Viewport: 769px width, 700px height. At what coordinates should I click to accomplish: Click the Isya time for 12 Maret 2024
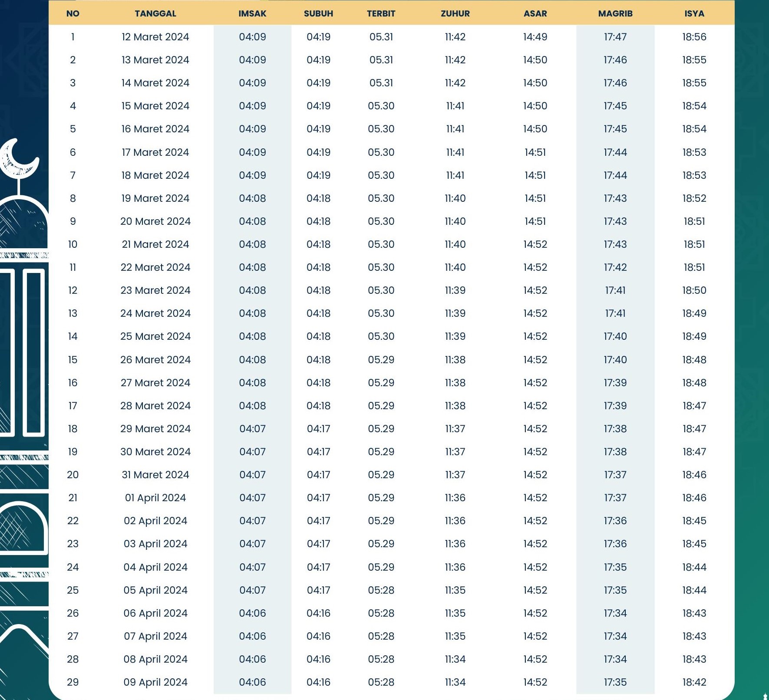pyautogui.click(x=694, y=37)
